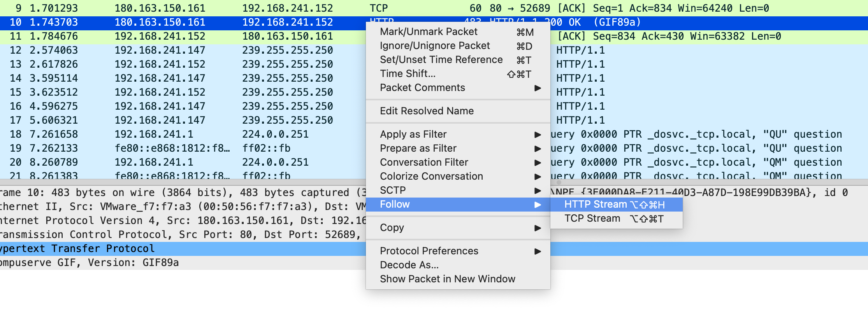The width and height of the screenshot is (868, 336).
Task: Open the Copy submenu
Action: click(x=392, y=228)
